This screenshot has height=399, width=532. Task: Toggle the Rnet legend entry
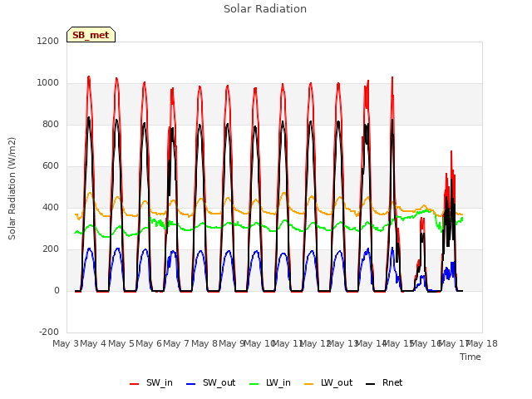click(x=384, y=382)
